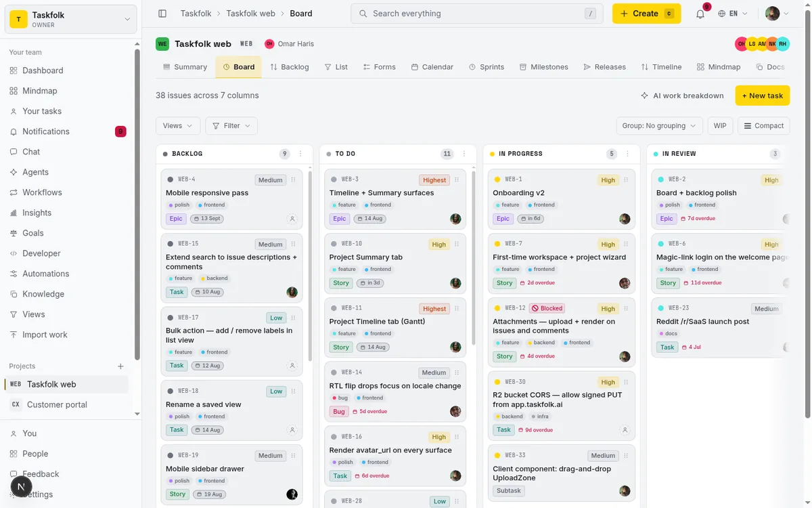Click the globe language icon
Viewport: 812px width, 508px height.
coord(722,14)
